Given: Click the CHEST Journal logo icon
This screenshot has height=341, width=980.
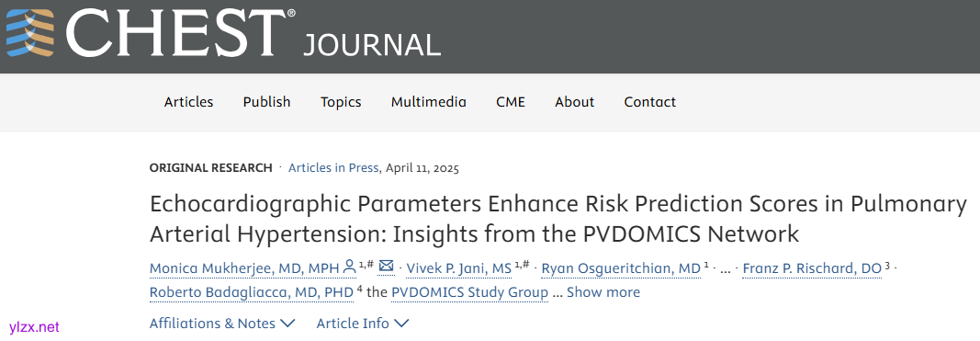Looking at the screenshot, I should [x=32, y=31].
